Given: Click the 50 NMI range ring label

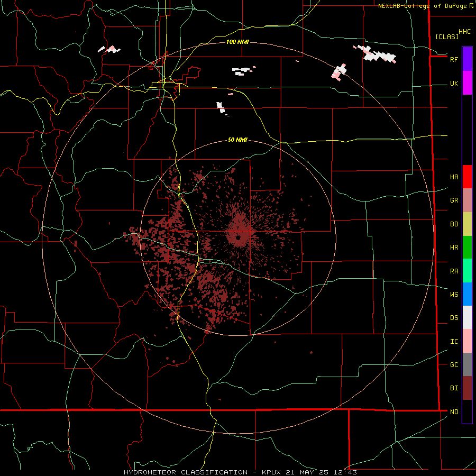Looking at the screenshot, I should tap(237, 140).
